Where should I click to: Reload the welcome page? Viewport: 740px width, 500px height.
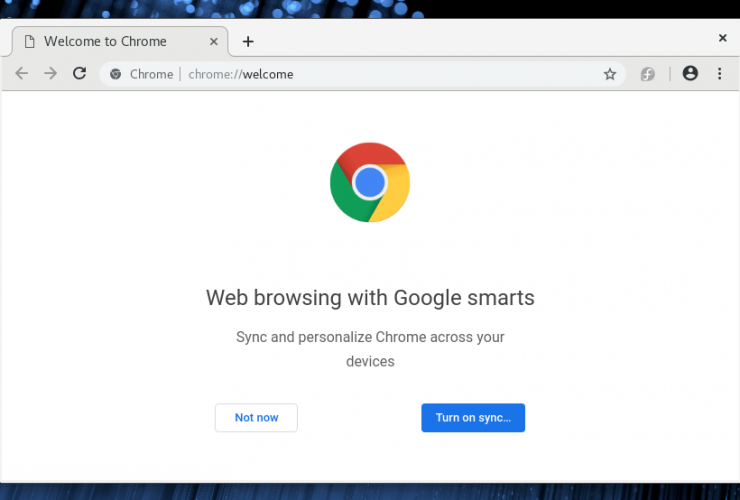tap(80, 74)
